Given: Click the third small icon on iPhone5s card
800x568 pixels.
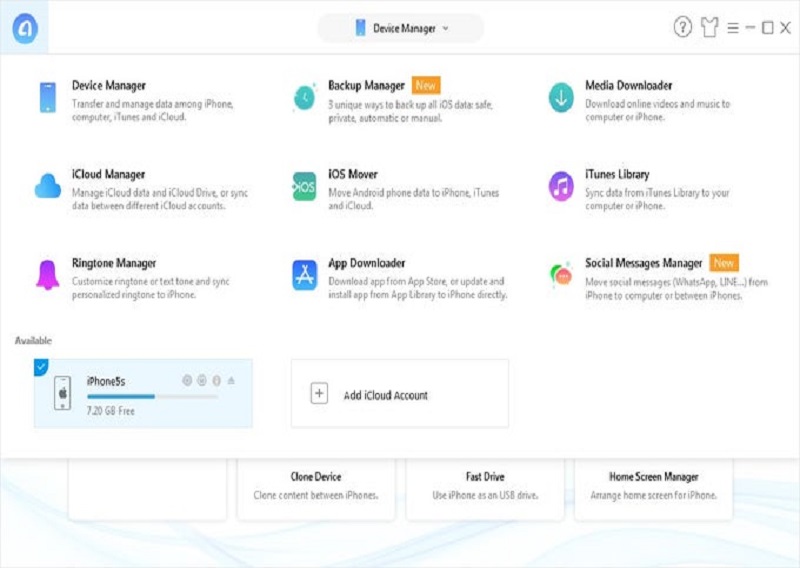Looking at the screenshot, I should point(216,381).
